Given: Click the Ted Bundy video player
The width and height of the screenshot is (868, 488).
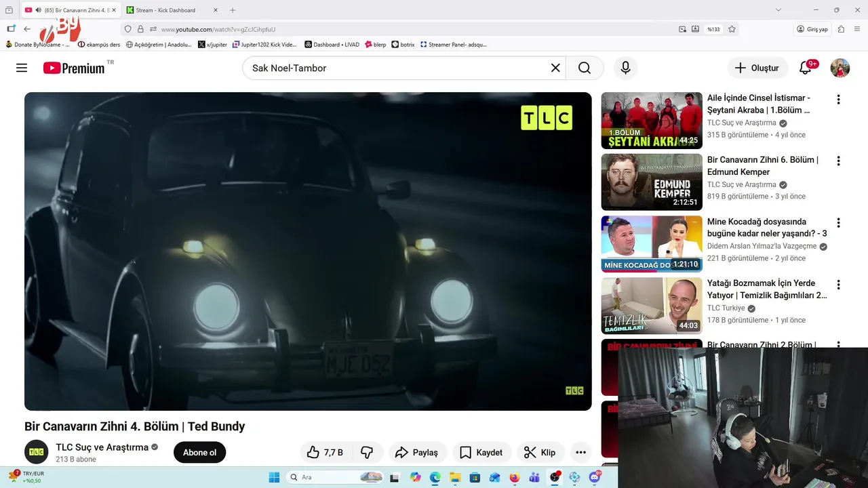Looking at the screenshot, I should click(308, 251).
